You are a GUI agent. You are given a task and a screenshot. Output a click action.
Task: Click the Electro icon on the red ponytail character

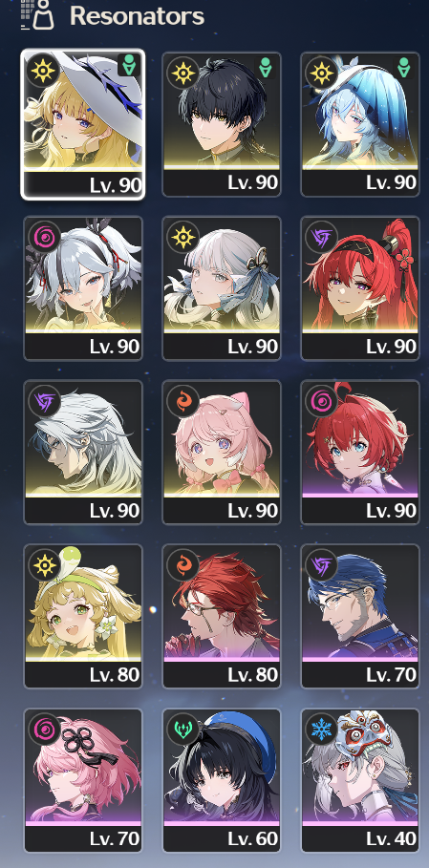coord(322,237)
